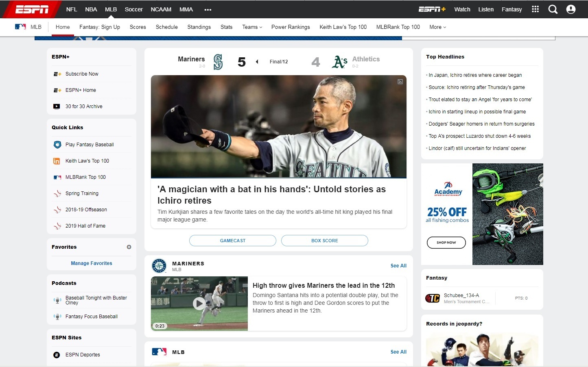The image size is (588, 367).
Task: Open the BOX SCORE button
Action: (x=324, y=241)
